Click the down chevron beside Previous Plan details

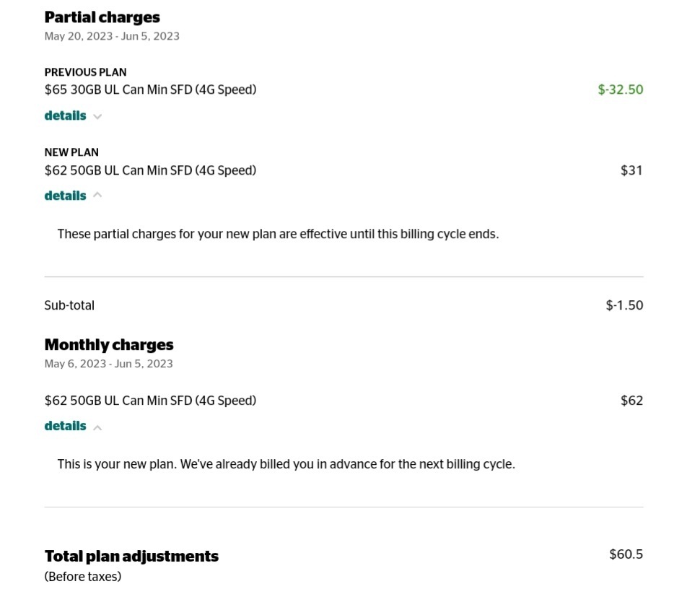97,116
